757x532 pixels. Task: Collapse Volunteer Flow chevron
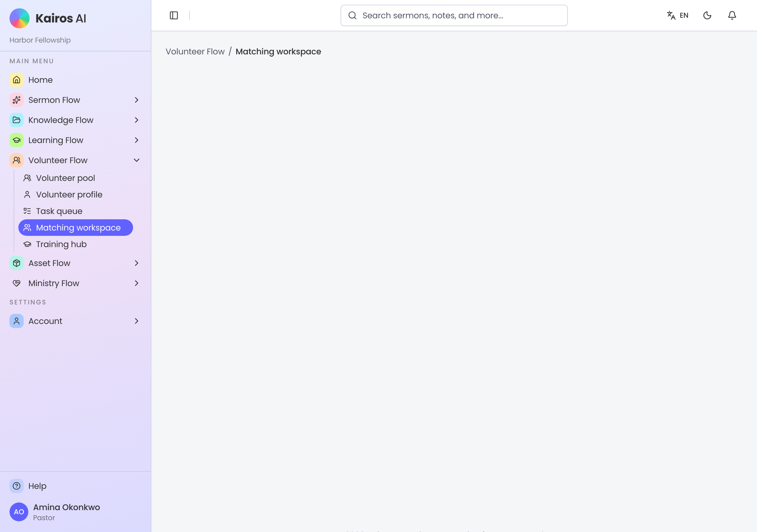click(x=137, y=160)
